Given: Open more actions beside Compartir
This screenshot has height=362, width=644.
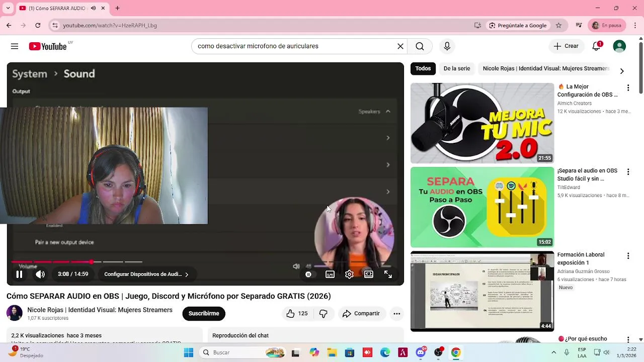Looking at the screenshot, I should (396, 313).
